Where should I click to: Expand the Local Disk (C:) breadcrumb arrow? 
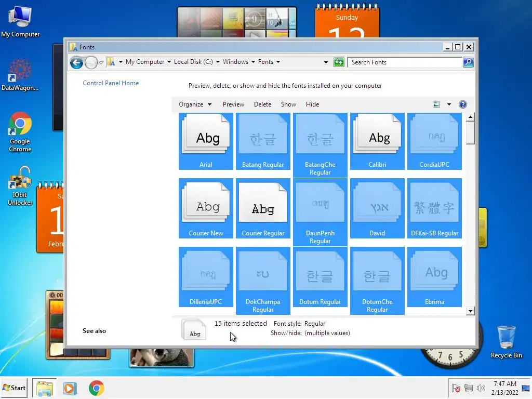click(x=218, y=62)
